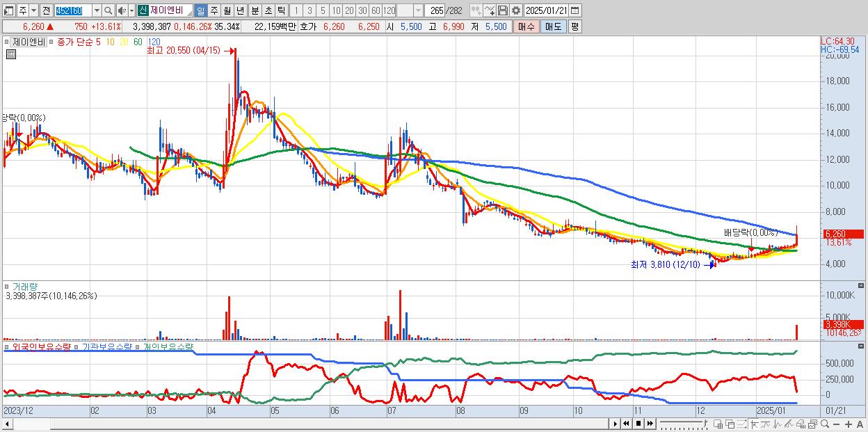Select the 20 interval button
The width and height of the screenshot is (868, 432).
[x=349, y=10]
